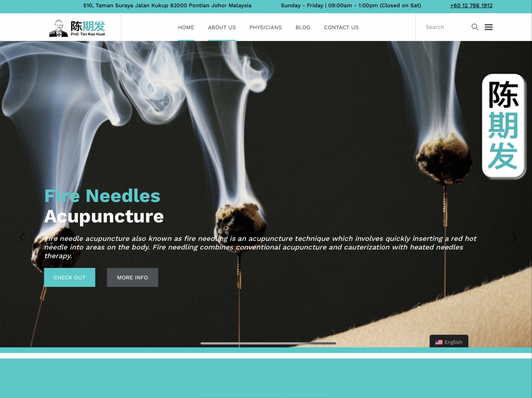Click the search magnifying glass icon

tap(475, 27)
